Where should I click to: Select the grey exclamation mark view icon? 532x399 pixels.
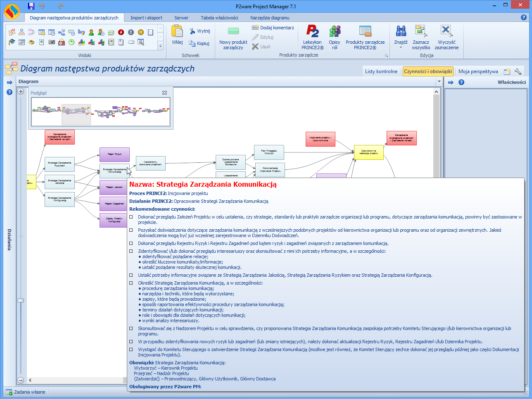(131, 32)
